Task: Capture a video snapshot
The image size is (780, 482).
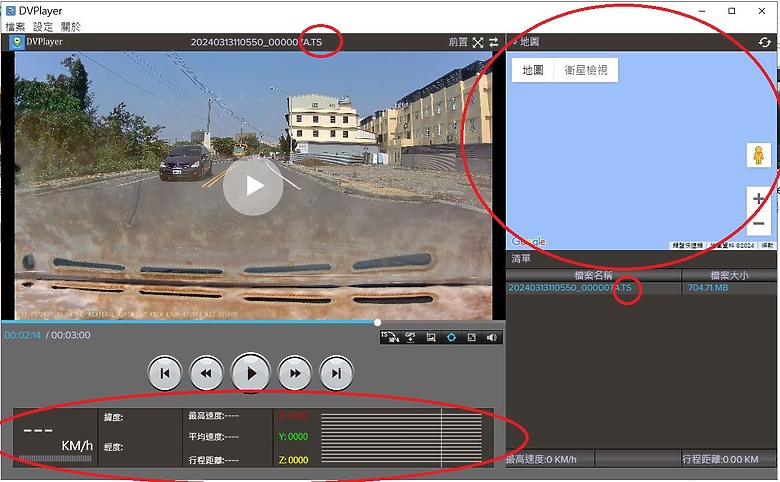Action: [431, 337]
